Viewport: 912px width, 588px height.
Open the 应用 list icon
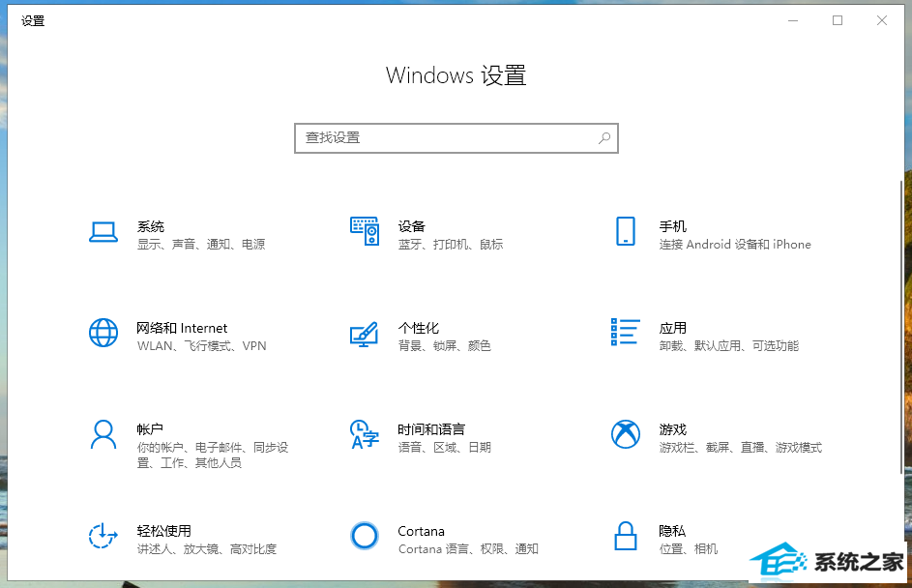626,332
